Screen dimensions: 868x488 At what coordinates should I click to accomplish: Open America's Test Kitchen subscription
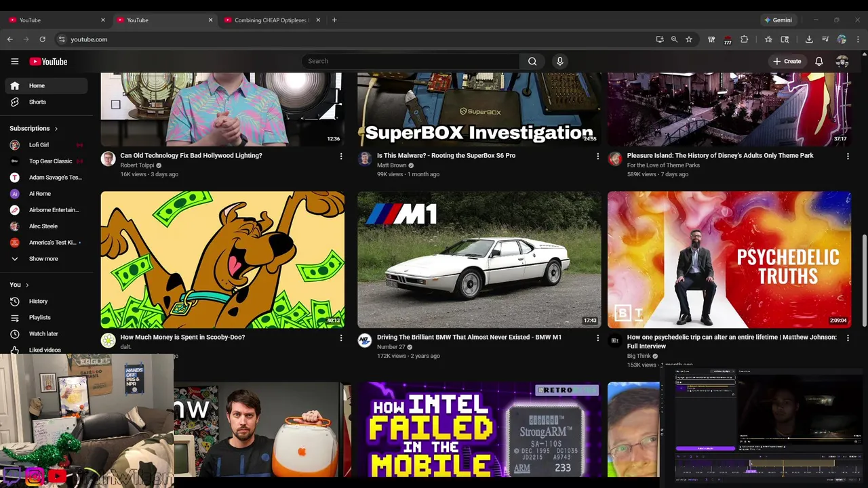pos(46,242)
